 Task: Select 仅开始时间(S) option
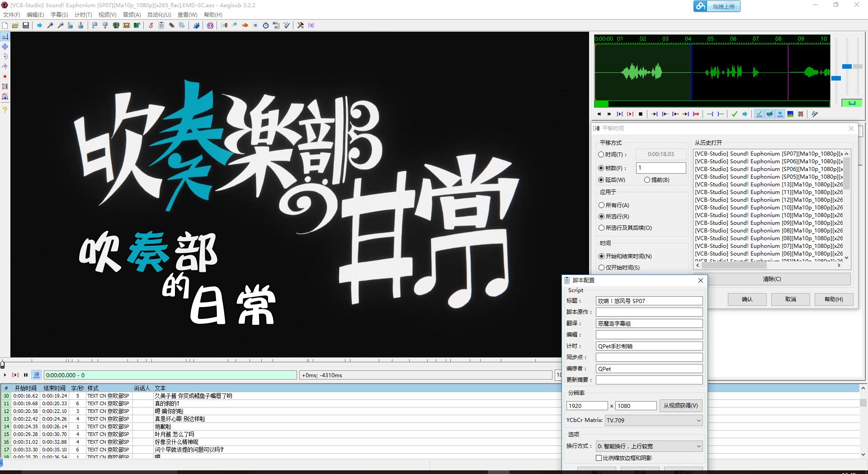click(601, 267)
